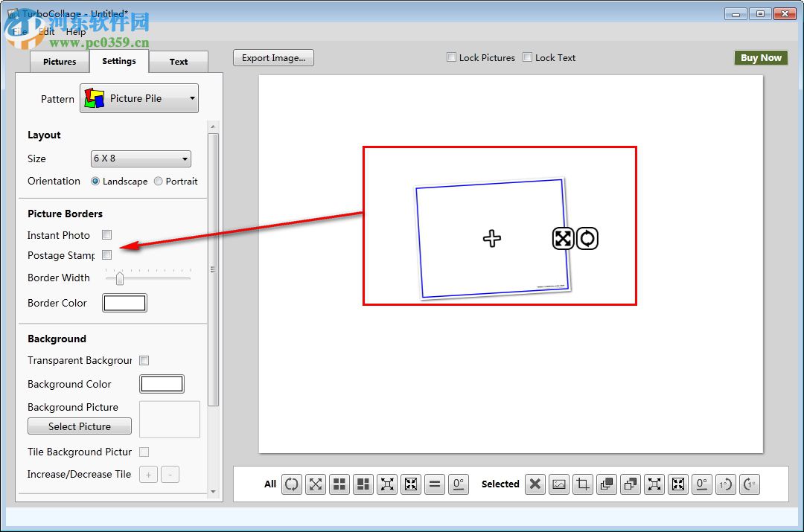Viewport: 804px width, 532px height.
Task: Open the Border Color swatch
Action: coord(124,303)
